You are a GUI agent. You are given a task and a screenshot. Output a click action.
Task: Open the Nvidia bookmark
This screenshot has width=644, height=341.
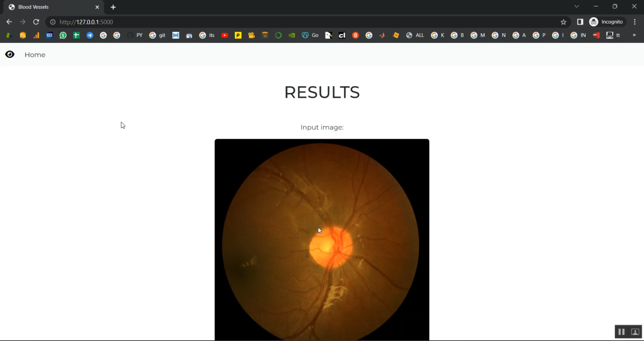coord(292,35)
